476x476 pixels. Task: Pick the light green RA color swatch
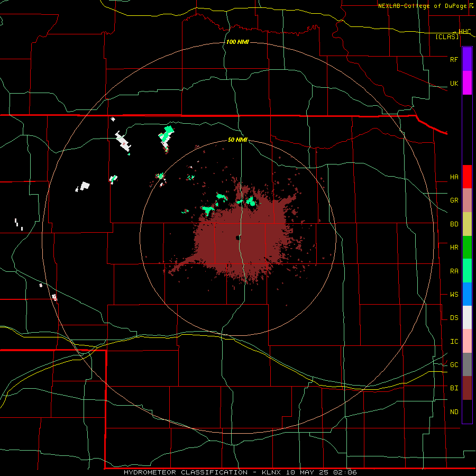[467, 271]
